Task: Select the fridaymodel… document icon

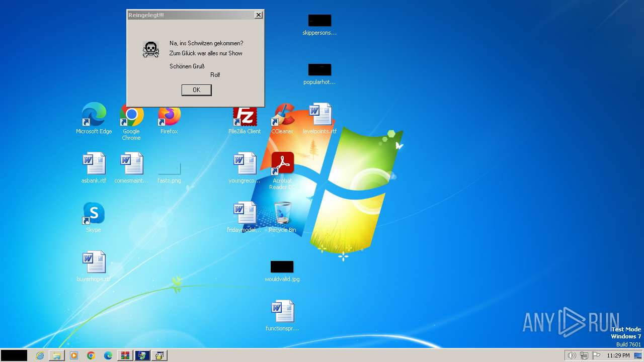Action: [x=245, y=217]
